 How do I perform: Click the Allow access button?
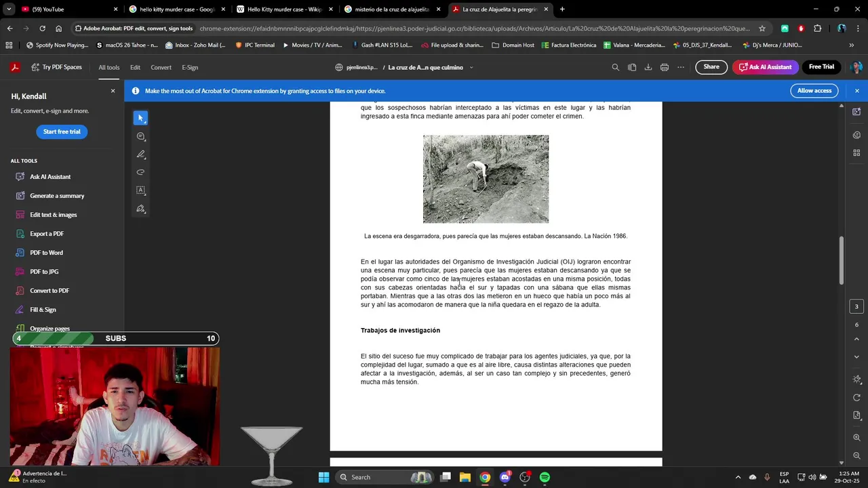coord(814,91)
